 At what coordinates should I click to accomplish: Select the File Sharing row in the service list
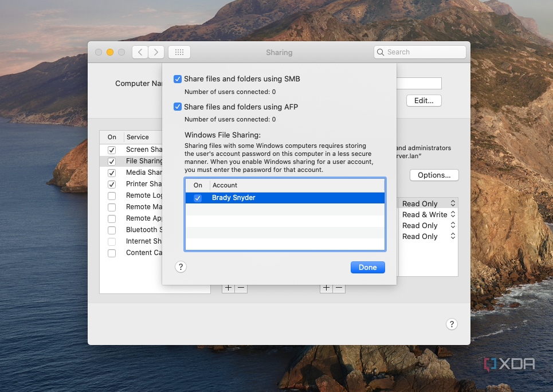[x=144, y=160]
